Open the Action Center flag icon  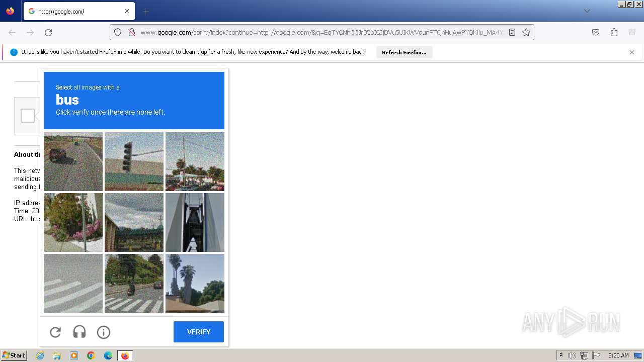(x=596, y=355)
